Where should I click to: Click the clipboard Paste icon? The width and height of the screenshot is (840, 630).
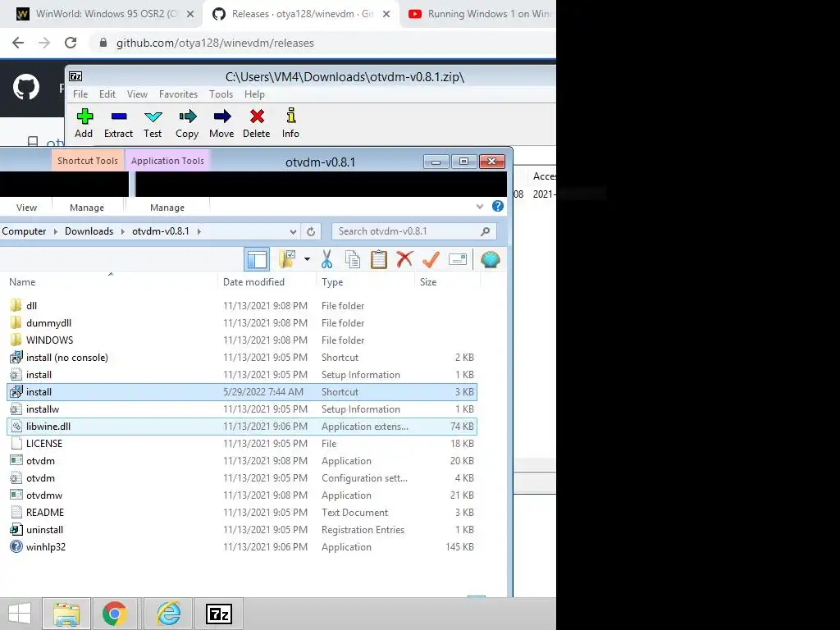[x=379, y=259]
